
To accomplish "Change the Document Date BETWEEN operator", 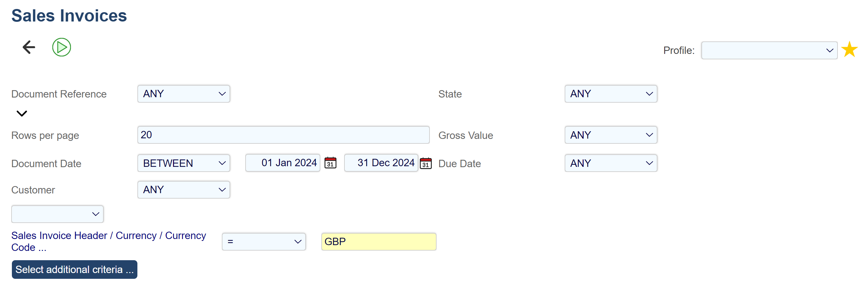I will point(184,163).
